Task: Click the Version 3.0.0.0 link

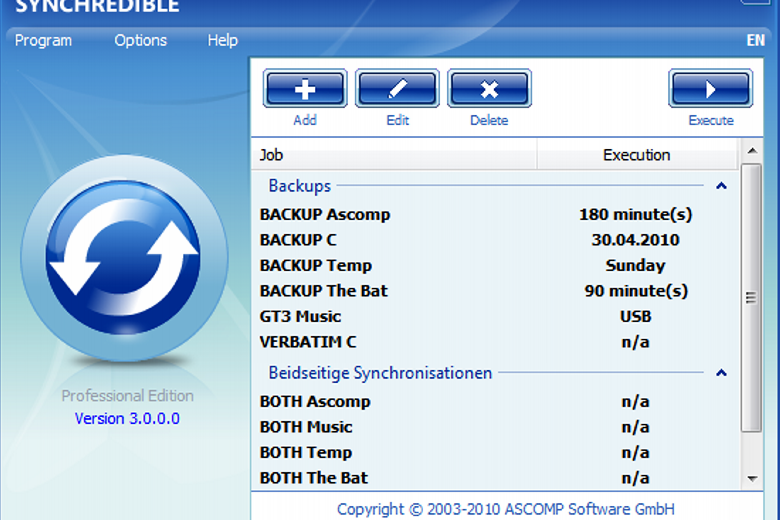Action: click(127, 418)
